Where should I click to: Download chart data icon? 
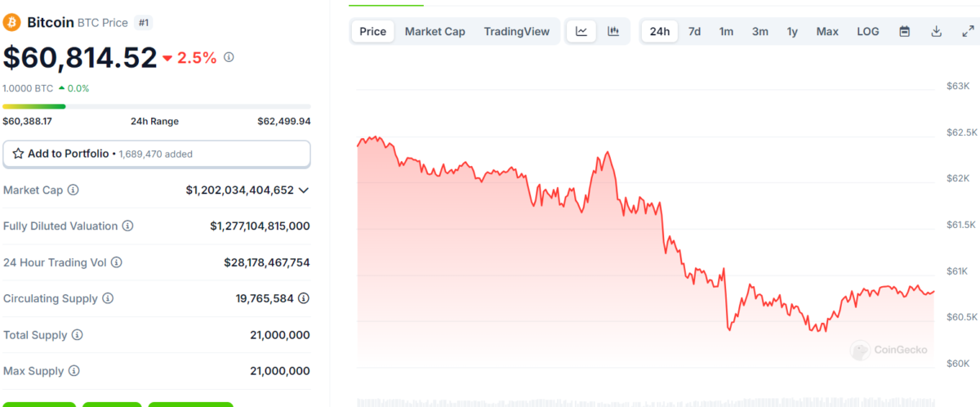coord(936,32)
